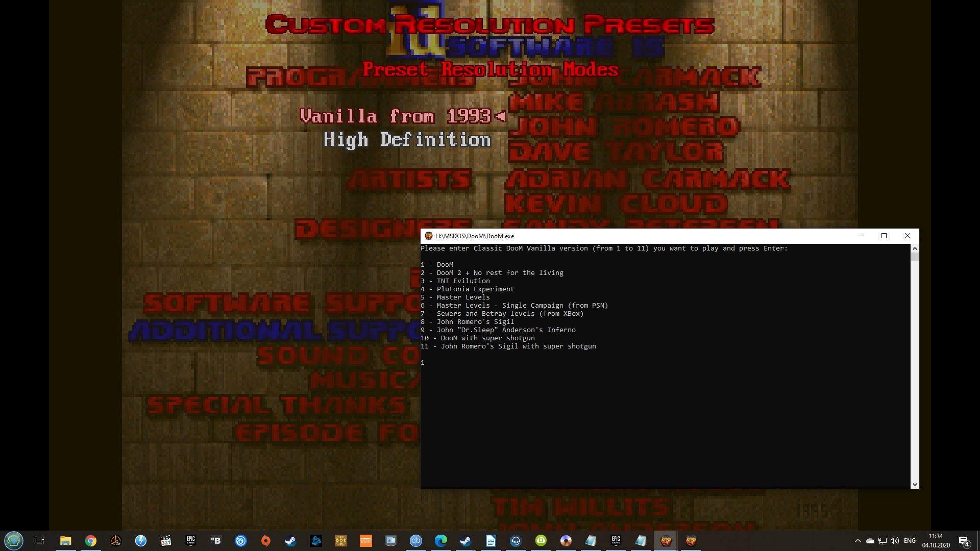The width and height of the screenshot is (980, 551).
Task: Select the High Definition preset
Action: (407, 140)
